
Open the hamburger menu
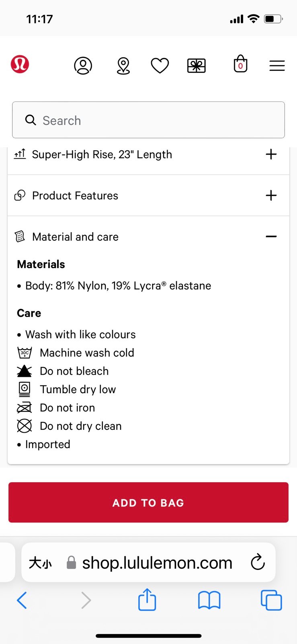pyautogui.click(x=277, y=66)
